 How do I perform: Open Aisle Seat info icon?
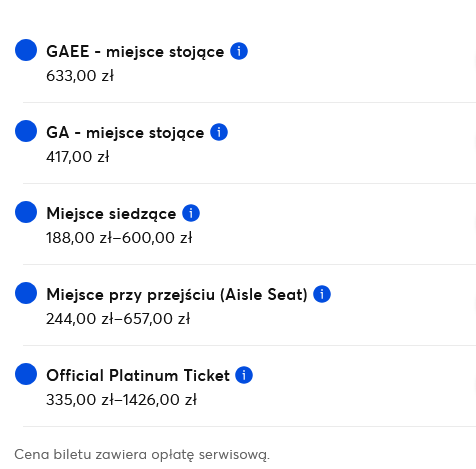point(322,294)
